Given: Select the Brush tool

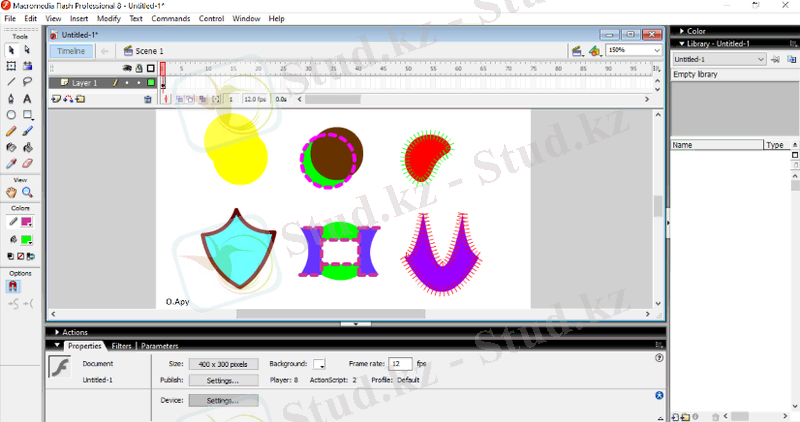Looking at the screenshot, I should [x=28, y=131].
